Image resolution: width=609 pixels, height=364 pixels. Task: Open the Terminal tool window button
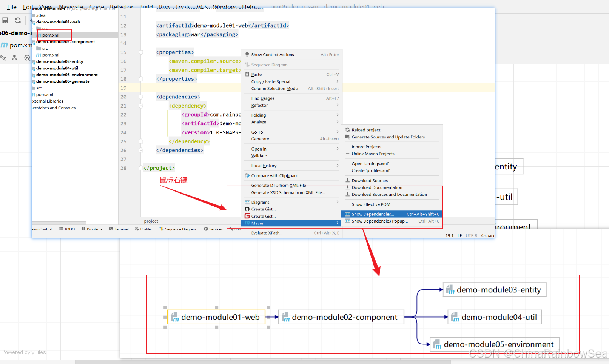point(119,229)
